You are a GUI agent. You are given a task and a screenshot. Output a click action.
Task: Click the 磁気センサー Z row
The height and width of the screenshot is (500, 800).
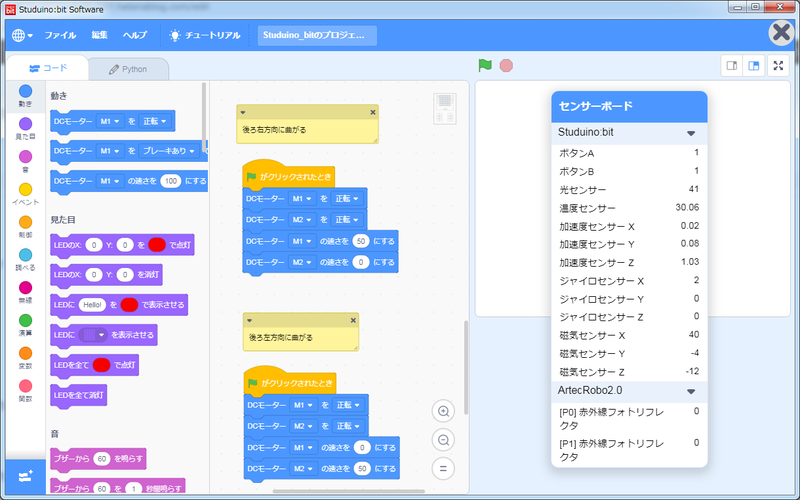point(629,372)
